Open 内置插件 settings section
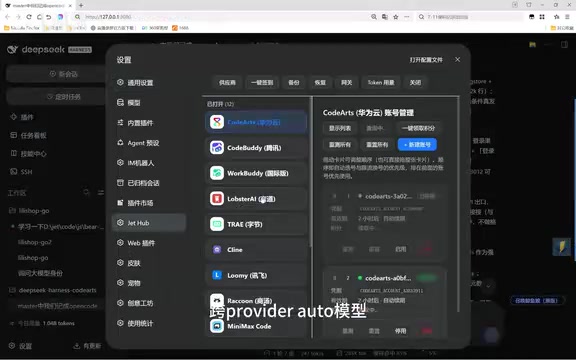The height and width of the screenshot is (360, 576). click(149, 123)
